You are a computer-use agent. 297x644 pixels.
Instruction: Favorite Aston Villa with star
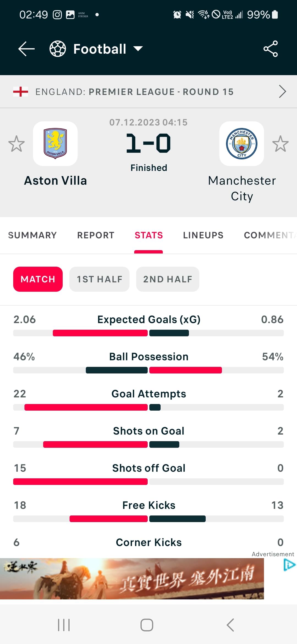coord(16,144)
